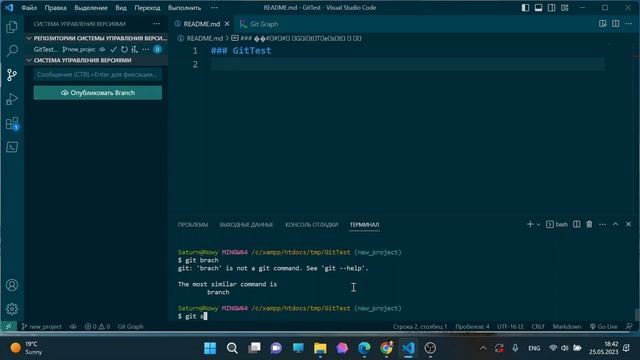Collapse the source control section header
This screenshot has height=360, width=640.
96,60
